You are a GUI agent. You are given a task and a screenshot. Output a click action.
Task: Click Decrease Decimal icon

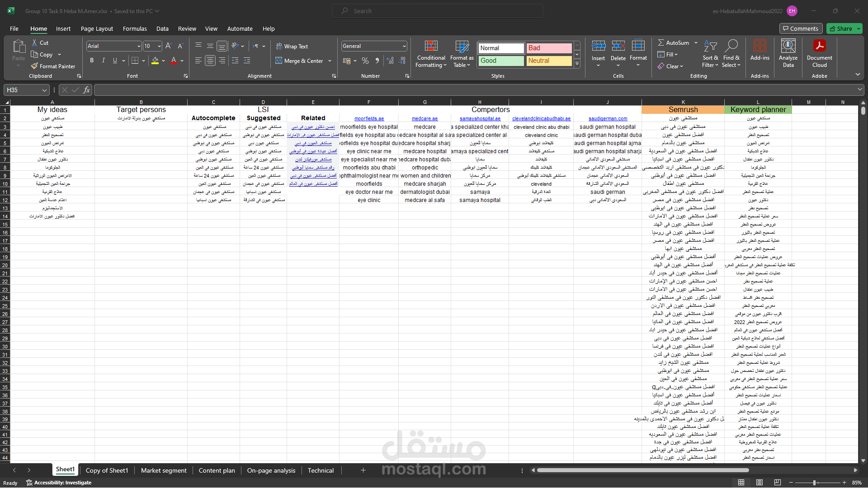pos(402,61)
